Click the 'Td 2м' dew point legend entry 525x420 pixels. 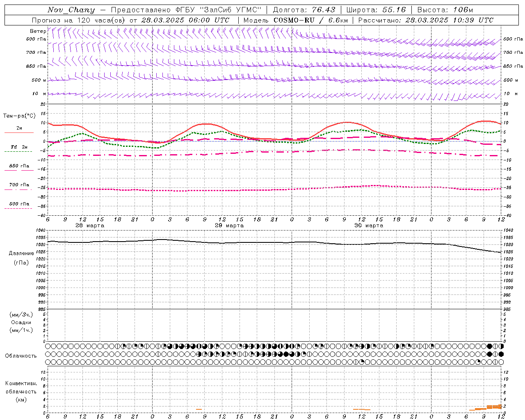pyautogui.click(x=19, y=146)
